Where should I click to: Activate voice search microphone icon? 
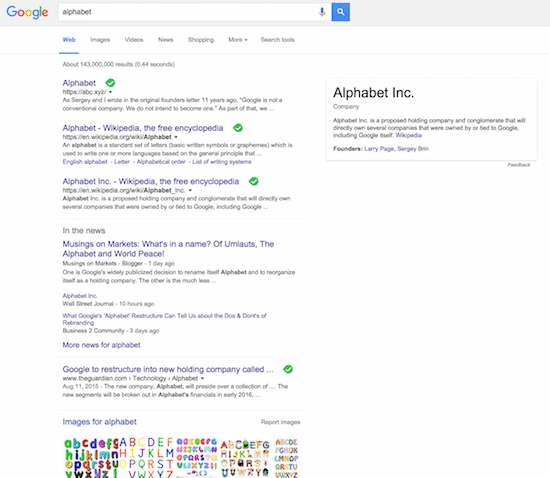click(322, 12)
